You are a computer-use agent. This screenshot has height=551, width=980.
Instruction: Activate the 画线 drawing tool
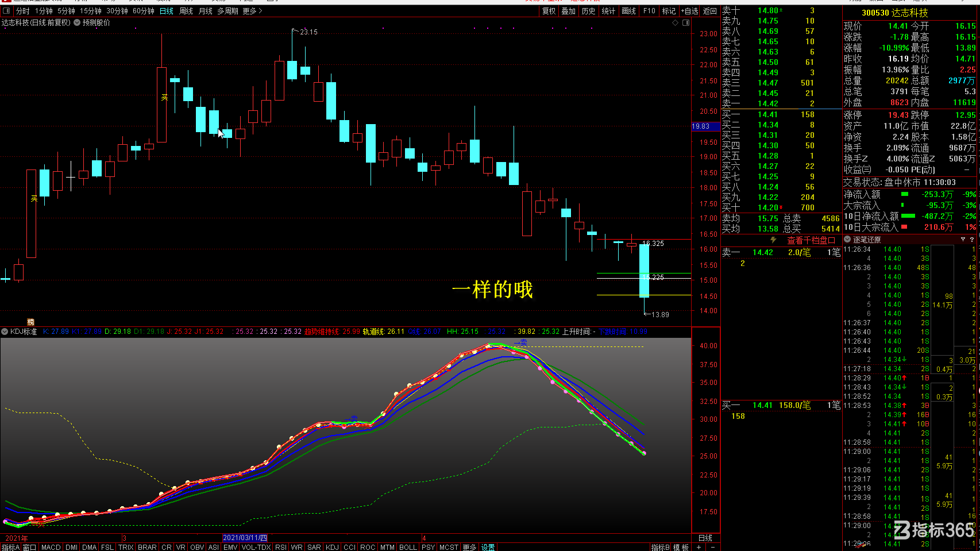tap(629, 11)
